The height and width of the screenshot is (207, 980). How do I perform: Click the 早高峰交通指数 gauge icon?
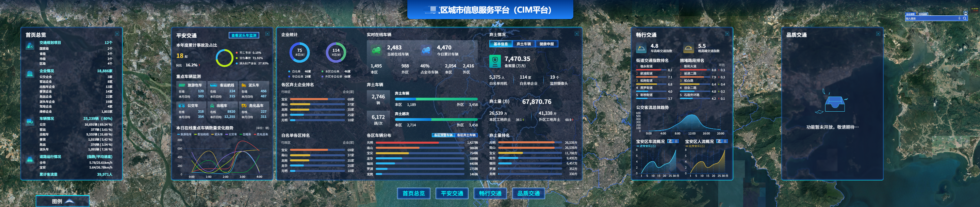pos(641,48)
